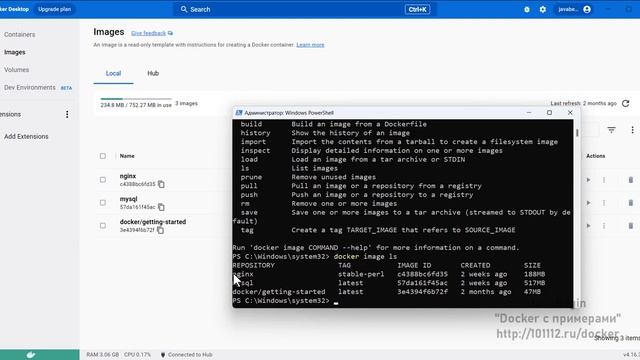
Task: Open the Learn more link
Action: (x=310, y=45)
